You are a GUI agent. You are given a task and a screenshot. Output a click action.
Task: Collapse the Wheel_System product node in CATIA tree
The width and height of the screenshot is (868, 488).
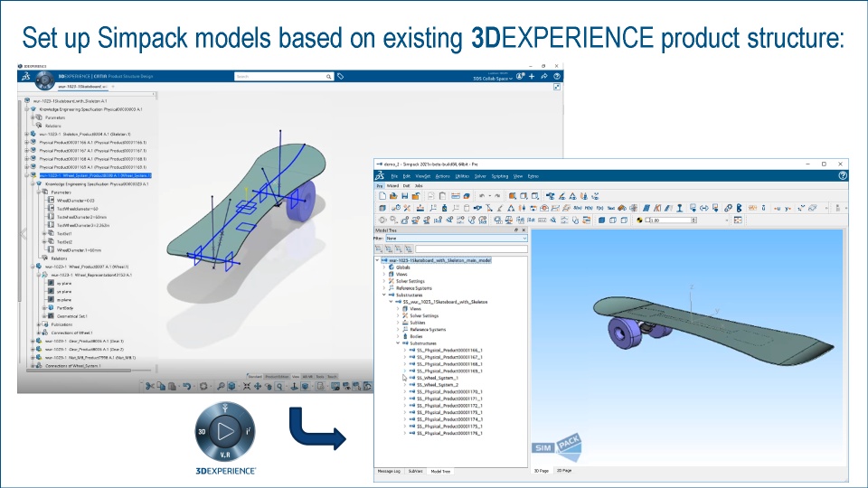(x=26, y=175)
